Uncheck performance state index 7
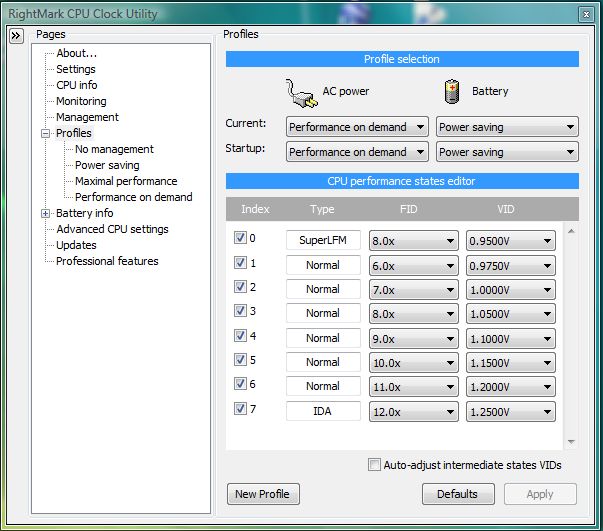The height and width of the screenshot is (531, 603). 240,408
